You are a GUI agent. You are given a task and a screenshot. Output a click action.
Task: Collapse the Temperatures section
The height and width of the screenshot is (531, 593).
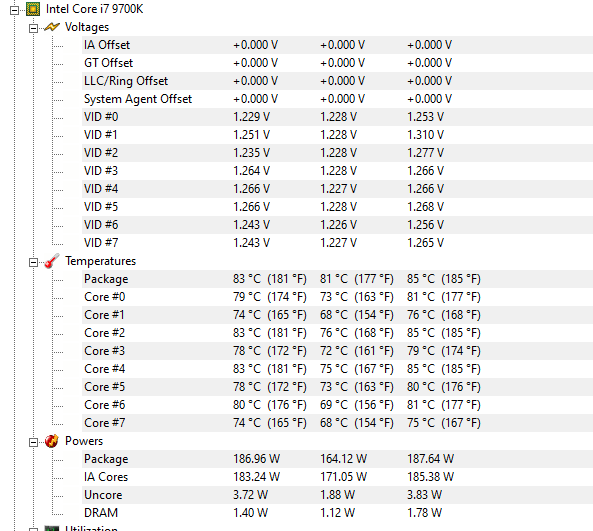click(x=33, y=262)
